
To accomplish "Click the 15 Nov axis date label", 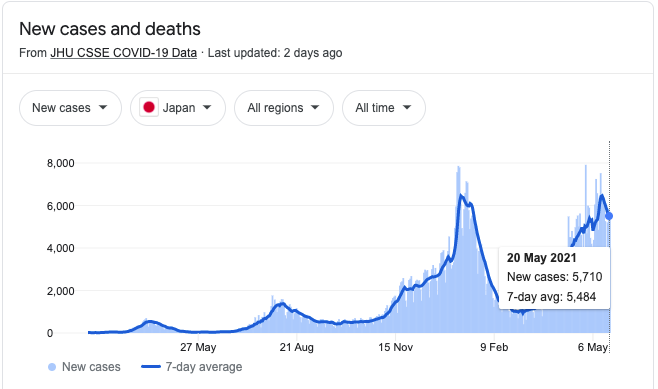I will [395, 347].
